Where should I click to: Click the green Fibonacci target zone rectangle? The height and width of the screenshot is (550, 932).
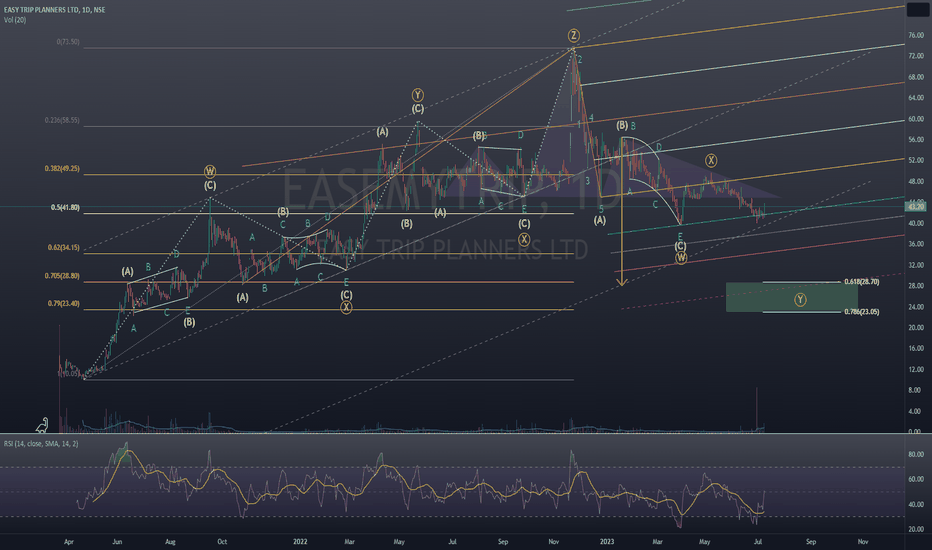coord(792,297)
